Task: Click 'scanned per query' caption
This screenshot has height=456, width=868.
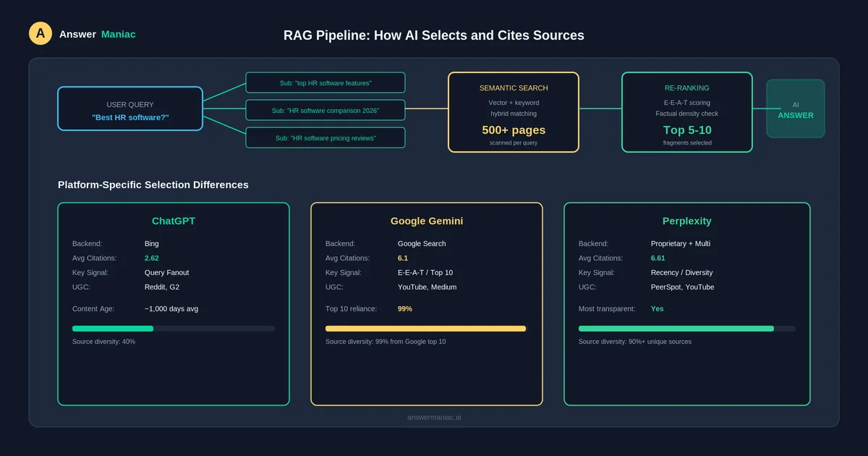Action: point(514,143)
